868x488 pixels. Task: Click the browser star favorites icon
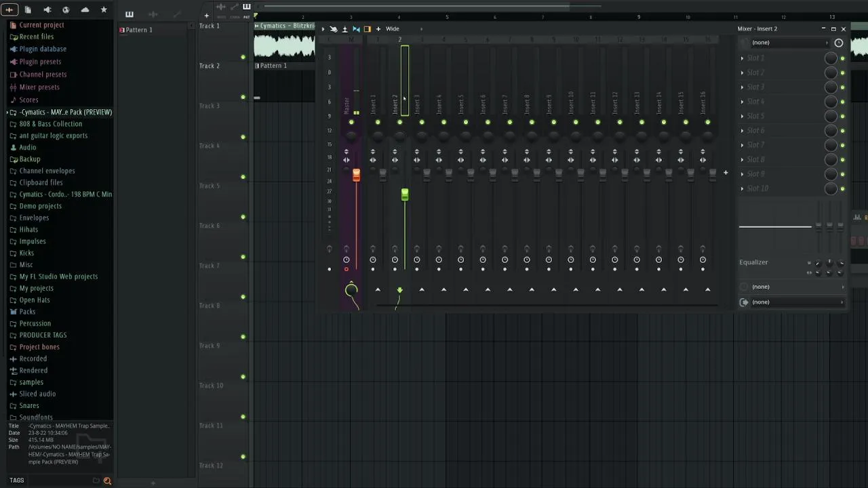[104, 9]
